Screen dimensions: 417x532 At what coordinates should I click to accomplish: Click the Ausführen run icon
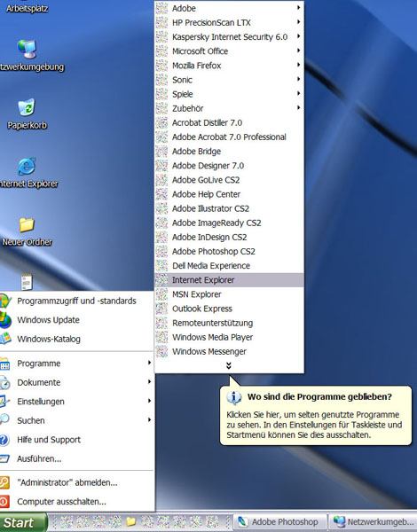point(4,458)
